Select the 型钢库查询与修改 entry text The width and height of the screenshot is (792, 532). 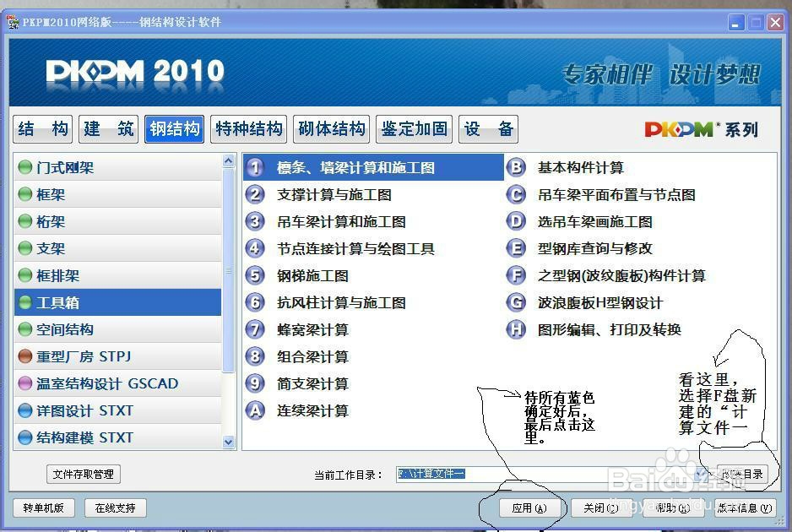click(x=595, y=248)
